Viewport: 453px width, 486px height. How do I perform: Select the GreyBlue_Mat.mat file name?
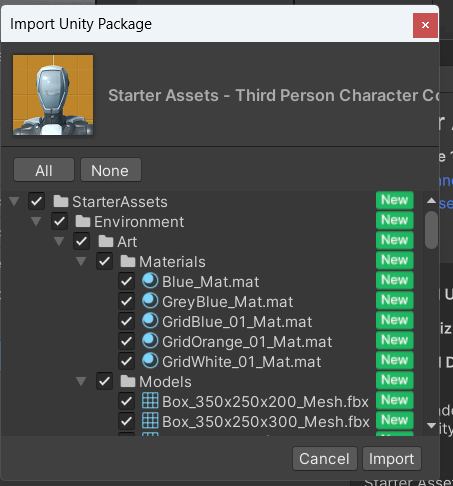click(x=228, y=302)
